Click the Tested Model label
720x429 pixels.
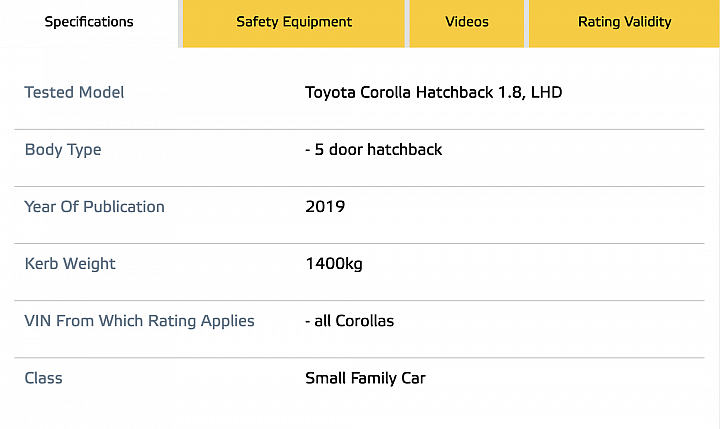click(74, 92)
